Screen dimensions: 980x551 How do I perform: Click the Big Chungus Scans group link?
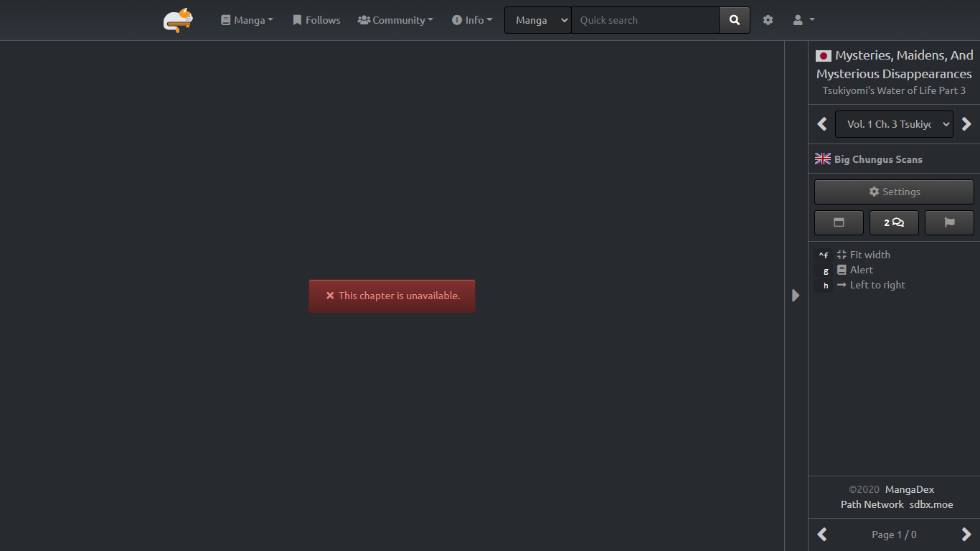(878, 159)
